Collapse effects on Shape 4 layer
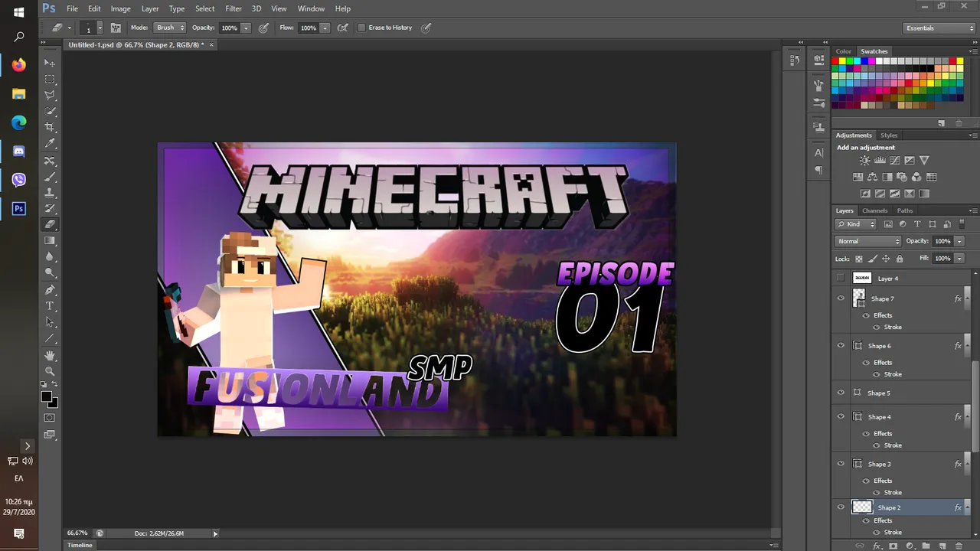The height and width of the screenshot is (551, 980). pos(967,417)
